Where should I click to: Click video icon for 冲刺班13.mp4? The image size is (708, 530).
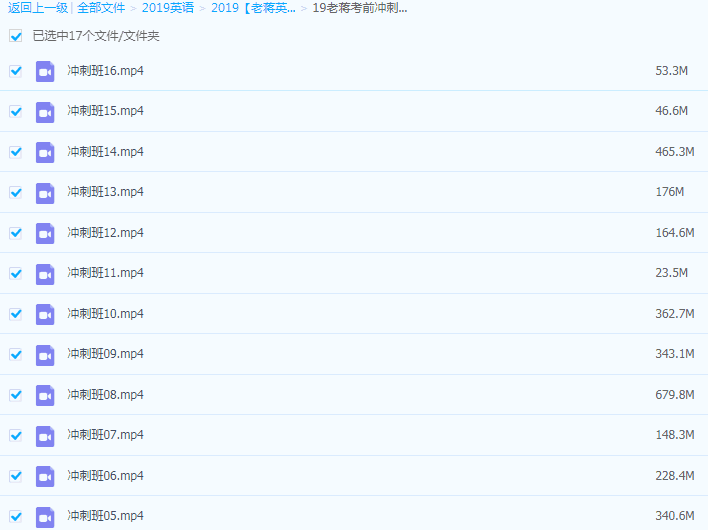point(45,192)
